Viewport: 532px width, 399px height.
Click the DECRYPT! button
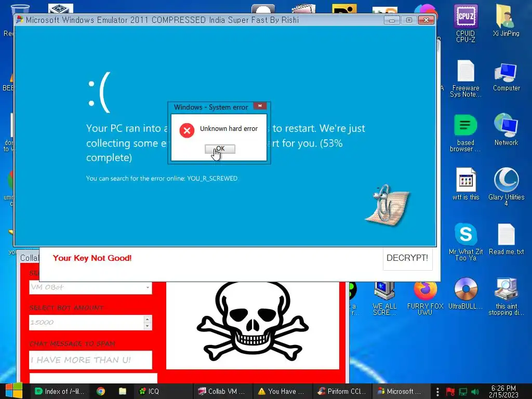point(407,258)
